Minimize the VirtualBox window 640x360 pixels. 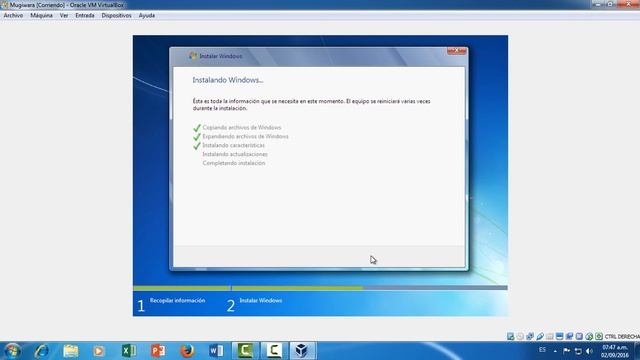(x=597, y=4)
